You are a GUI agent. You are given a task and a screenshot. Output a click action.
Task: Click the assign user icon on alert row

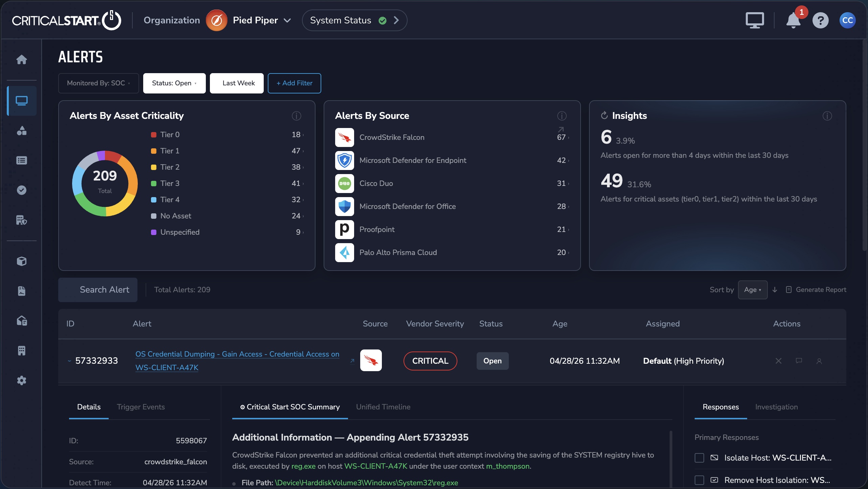819,361
